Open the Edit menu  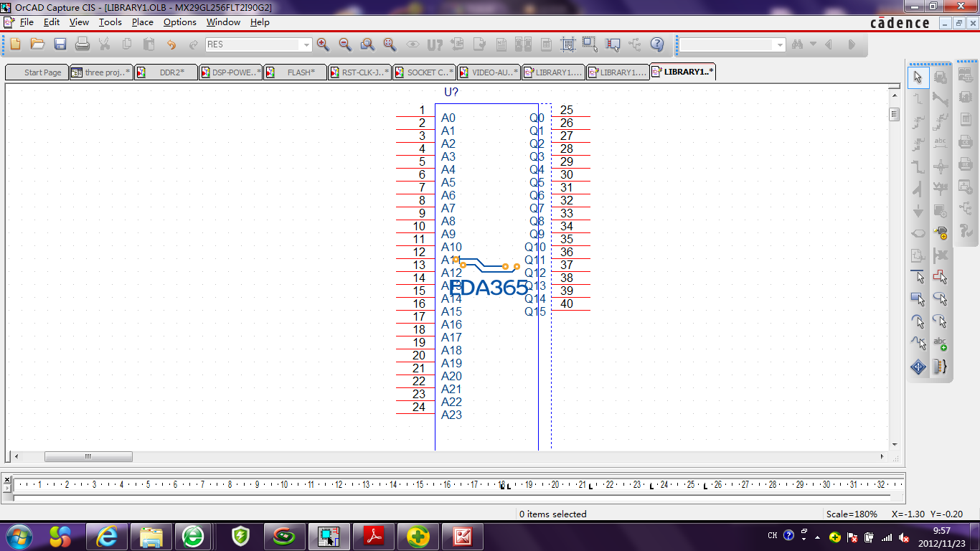coord(52,22)
